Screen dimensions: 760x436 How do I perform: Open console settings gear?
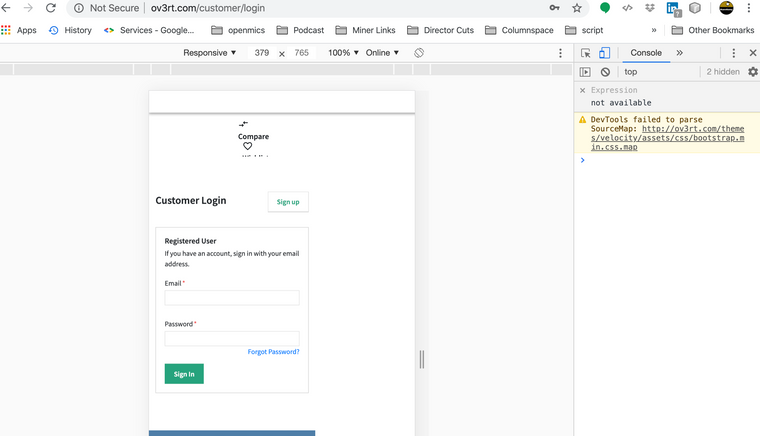point(753,72)
